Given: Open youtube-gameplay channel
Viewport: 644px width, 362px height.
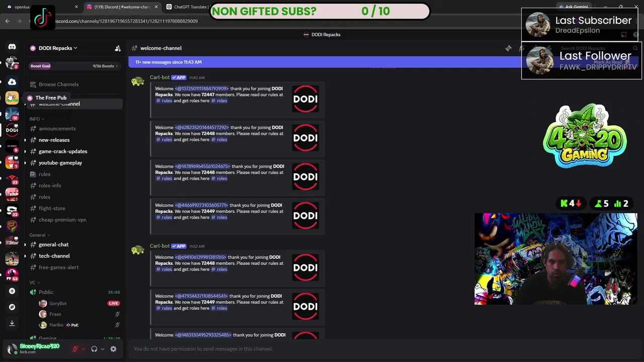Looking at the screenshot, I should [74, 163].
